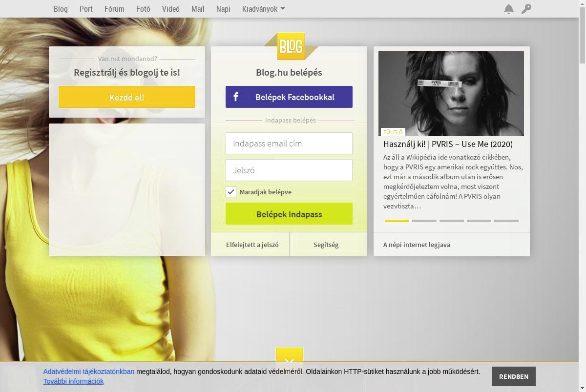Focus the Indapass email cím field
The width and height of the screenshot is (586, 392).
[x=289, y=144]
